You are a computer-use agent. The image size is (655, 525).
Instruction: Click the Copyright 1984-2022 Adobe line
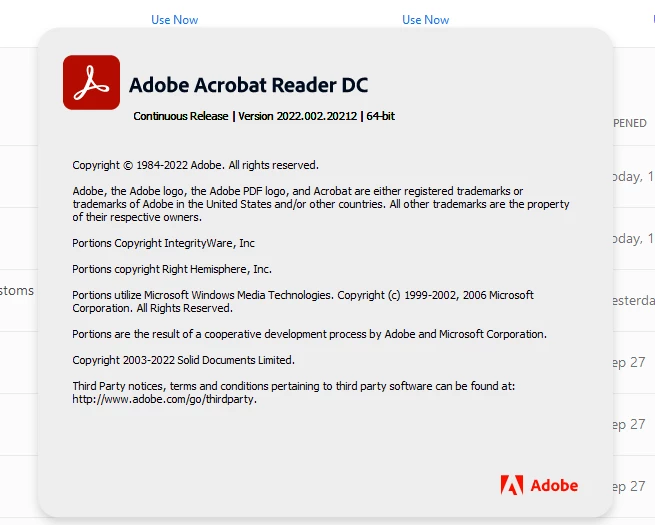195,165
